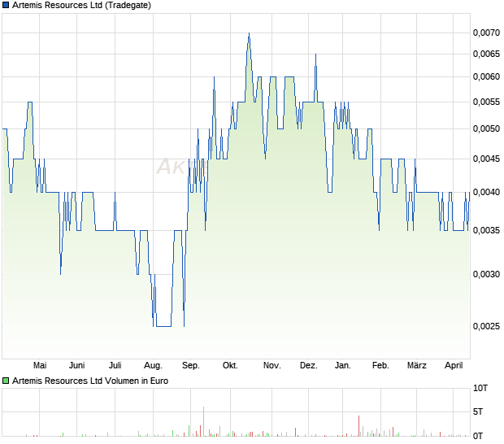Click the 0T volume axis label
The height and width of the screenshot is (444, 504).
(478, 436)
